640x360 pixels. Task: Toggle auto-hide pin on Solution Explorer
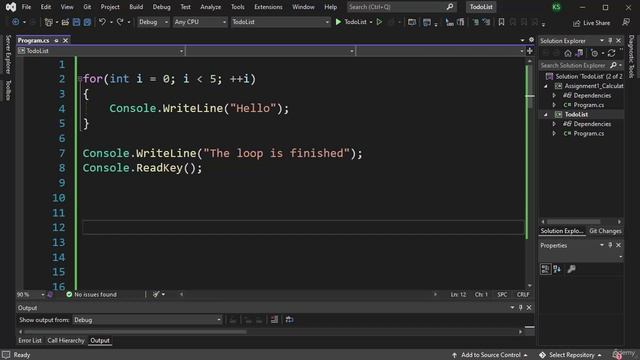[610, 41]
